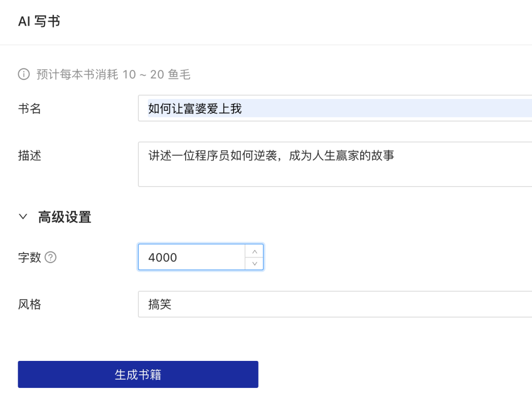The image size is (532, 418).
Task: Click the AI 写书 page title
Action: pos(39,22)
